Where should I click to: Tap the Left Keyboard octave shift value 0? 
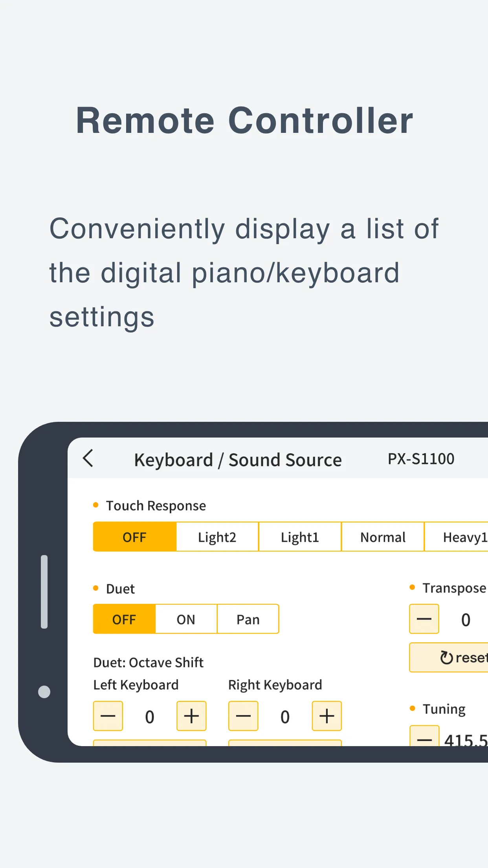pyautogui.click(x=150, y=716)
